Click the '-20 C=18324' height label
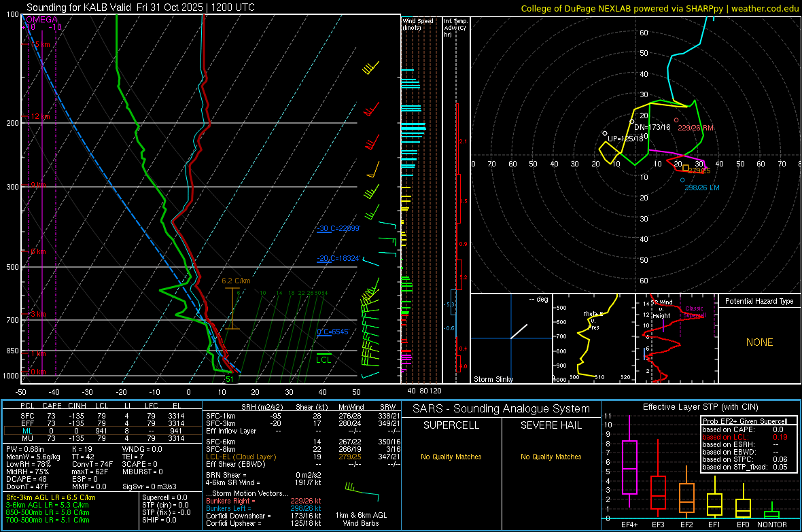Image resolution: width=802 pixels, height=532 pixels. click(338, 258)
